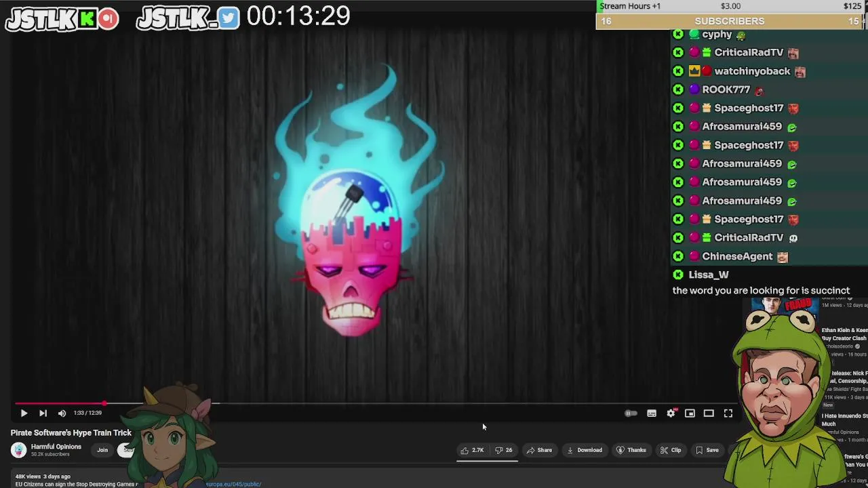Skip to the next video

pos(43,413)
